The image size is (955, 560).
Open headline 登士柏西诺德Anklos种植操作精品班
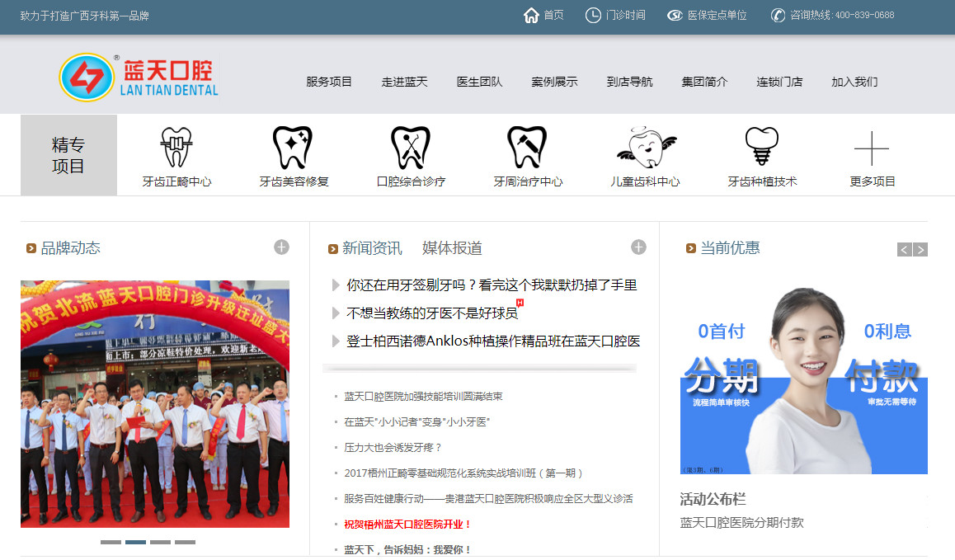pos(493,341)
